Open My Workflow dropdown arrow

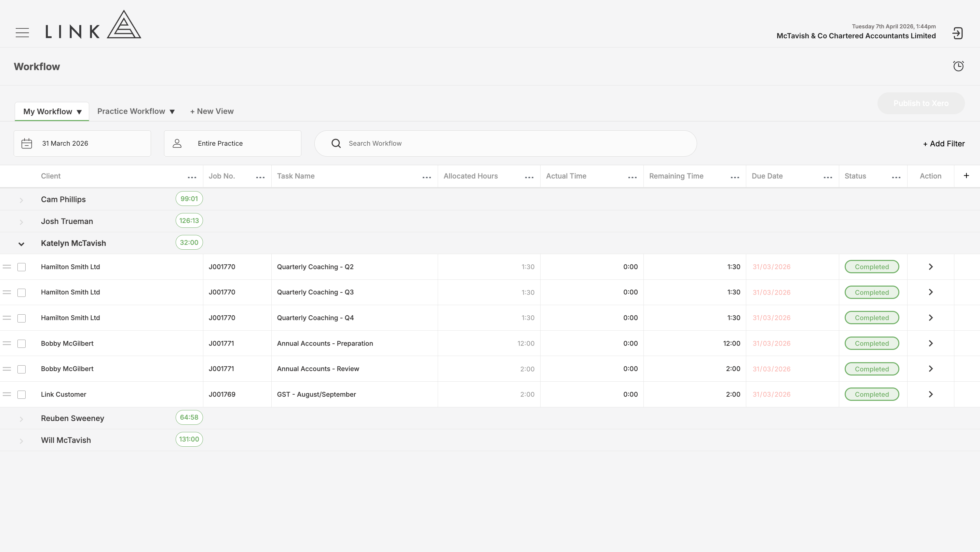click(x=79, y=112)
